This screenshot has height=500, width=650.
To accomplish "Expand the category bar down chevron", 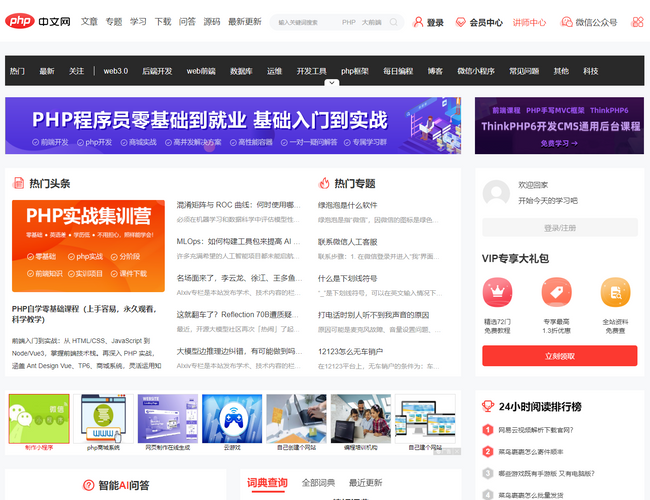I will 325,84.
